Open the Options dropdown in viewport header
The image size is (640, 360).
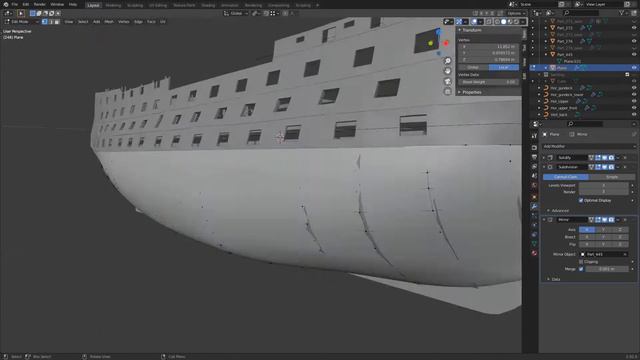pyautogui.click(x=516, y=13)
